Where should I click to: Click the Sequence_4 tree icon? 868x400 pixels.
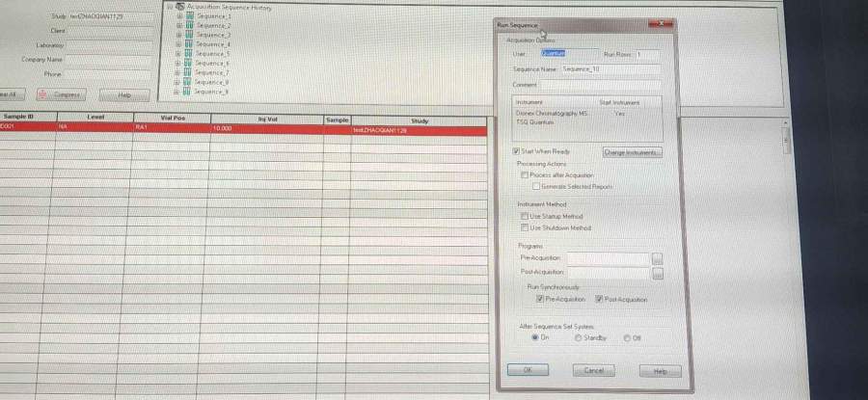tap(189, 44)
